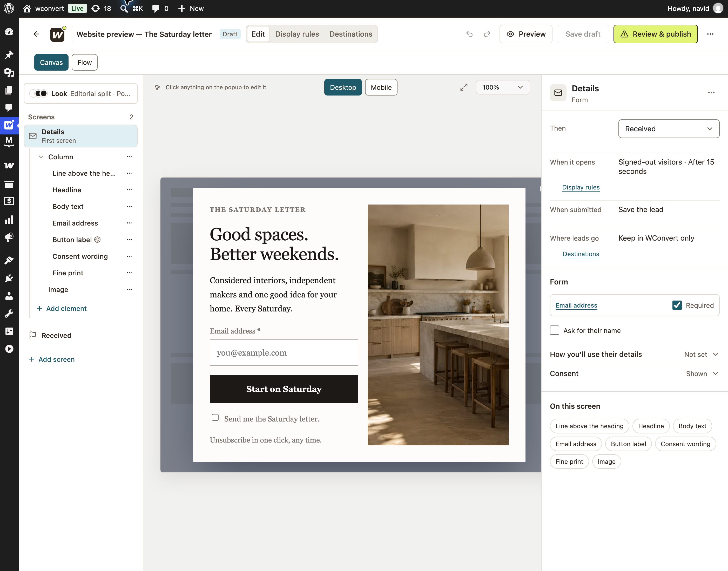
Task: Open the WConvert icon in the admin sidebar
Action: tap(9, 125)
